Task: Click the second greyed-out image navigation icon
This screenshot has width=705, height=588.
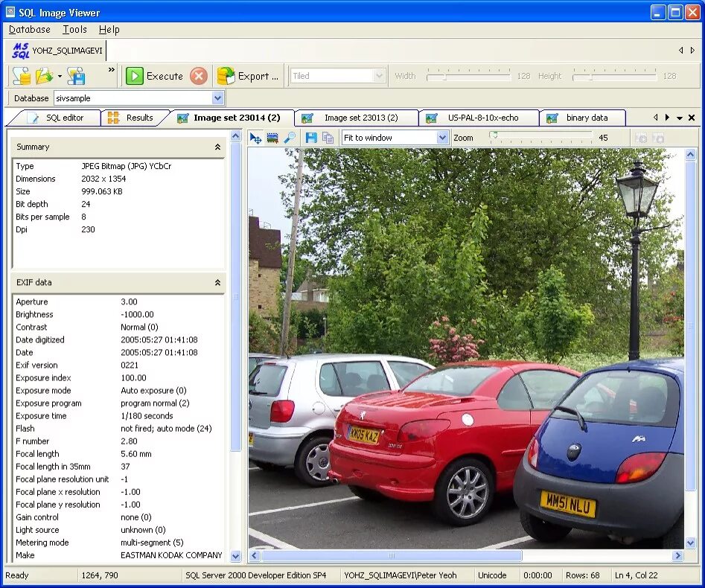Action: [x=658, y=138]
